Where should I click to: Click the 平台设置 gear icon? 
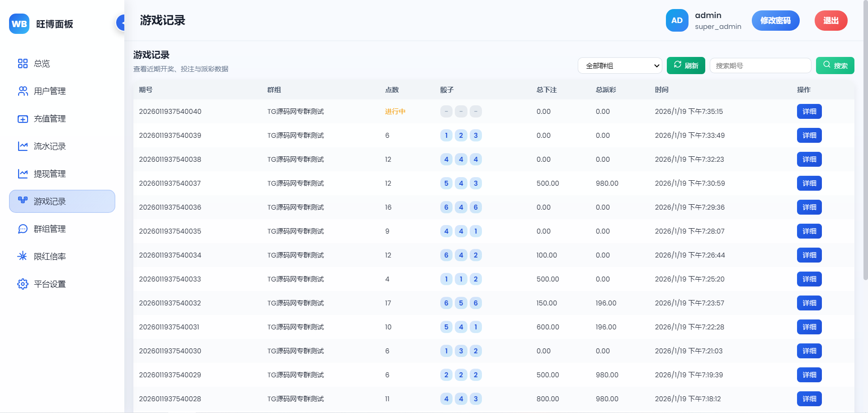[x=23, y=284]
